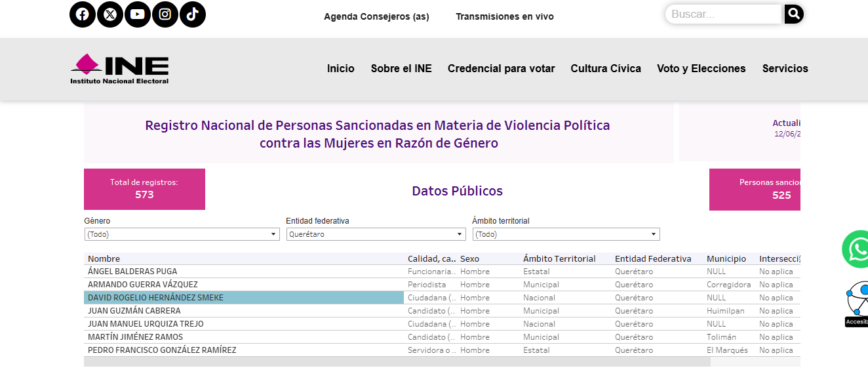Viewport: 868px width, 387px height.
Task: Select Voto y Elecciones menu item
Action: 701,69
